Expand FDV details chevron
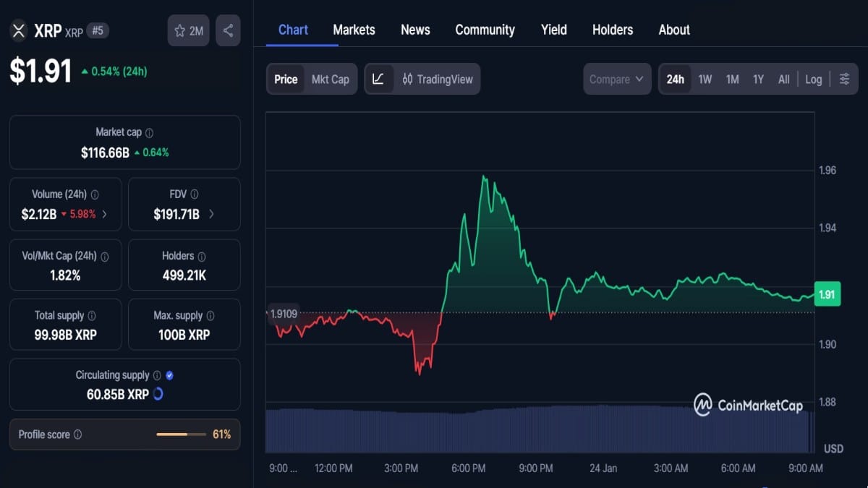Screen dimensions: 868x488 [211, 214]
